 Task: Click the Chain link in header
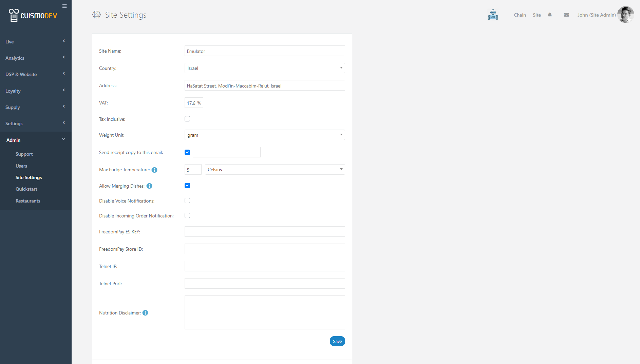click(520, 15)
